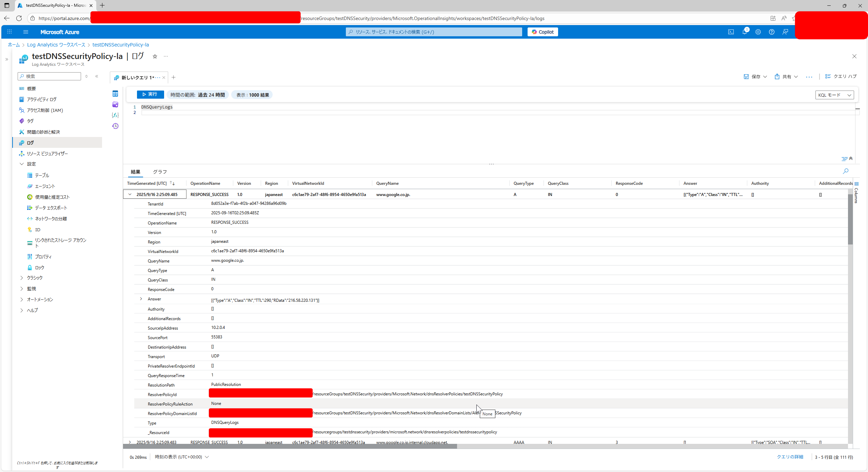Open the functions fx icon
This screenshot has height=472, width=868.
(115, 115)
